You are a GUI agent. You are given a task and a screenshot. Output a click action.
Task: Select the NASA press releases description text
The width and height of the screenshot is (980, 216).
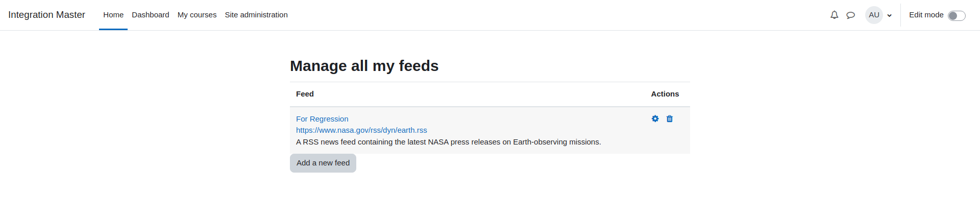[449, 142]
